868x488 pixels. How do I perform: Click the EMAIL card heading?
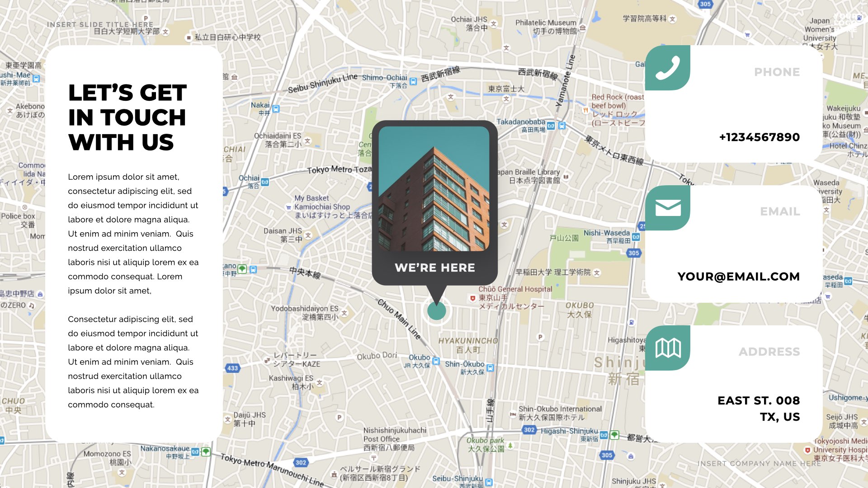tap(780, 211)
